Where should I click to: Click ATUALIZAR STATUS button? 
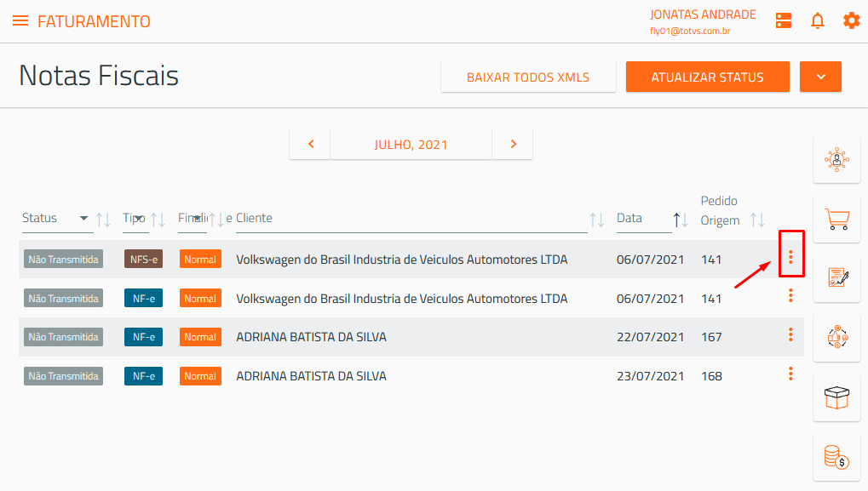tap(708, 77)
